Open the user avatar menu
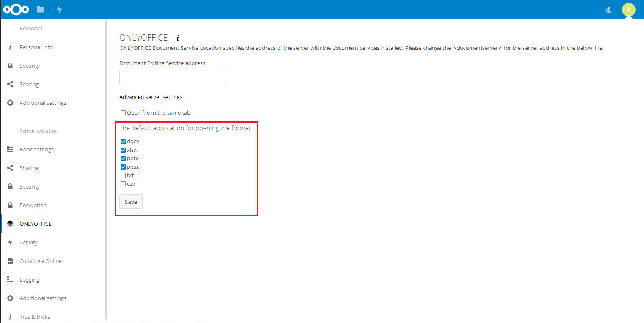The width and height of the screenshot is (644, 323). tap(629, 9)
